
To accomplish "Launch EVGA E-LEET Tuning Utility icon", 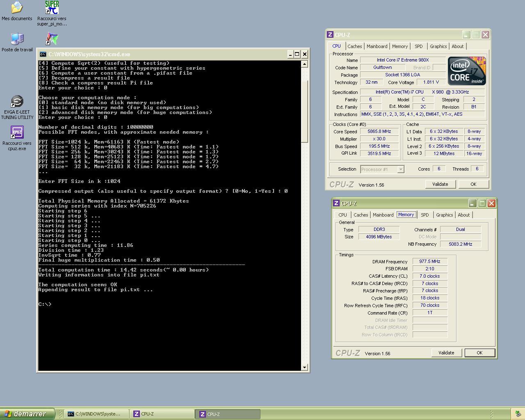I will tap(17, 101).
